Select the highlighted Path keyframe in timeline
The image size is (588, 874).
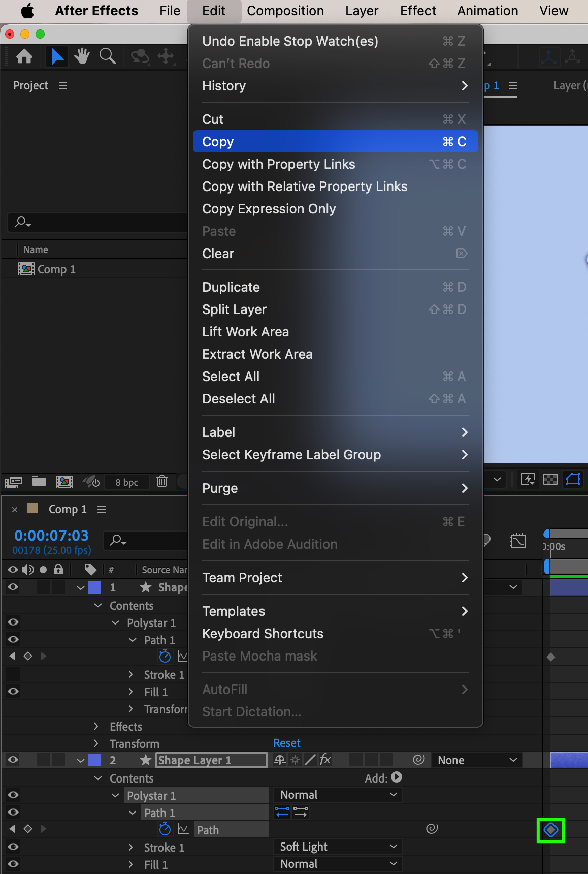click(551, 830)
